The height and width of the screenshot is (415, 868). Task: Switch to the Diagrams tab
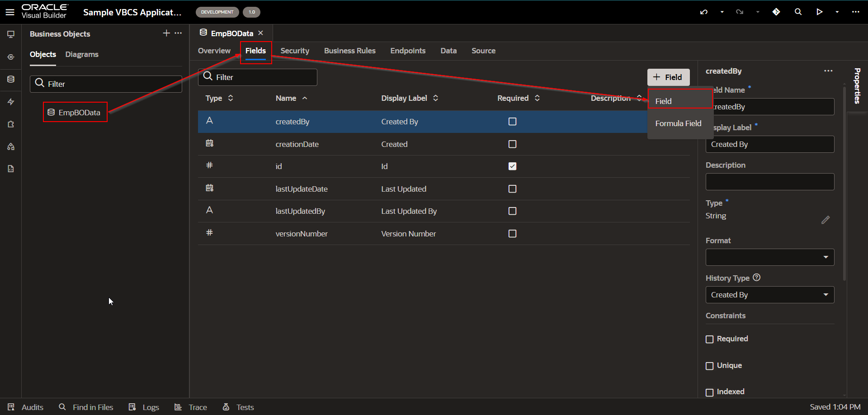click(82, 54)
